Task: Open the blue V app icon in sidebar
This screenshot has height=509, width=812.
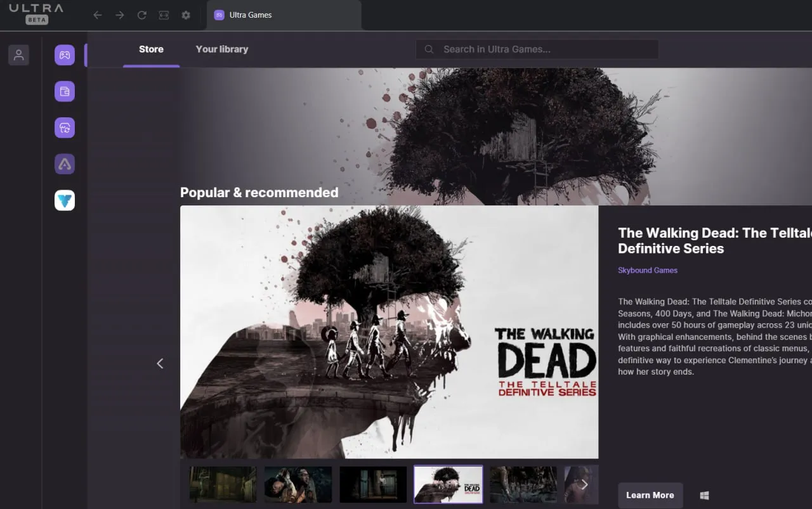Action: click(65, 200)
